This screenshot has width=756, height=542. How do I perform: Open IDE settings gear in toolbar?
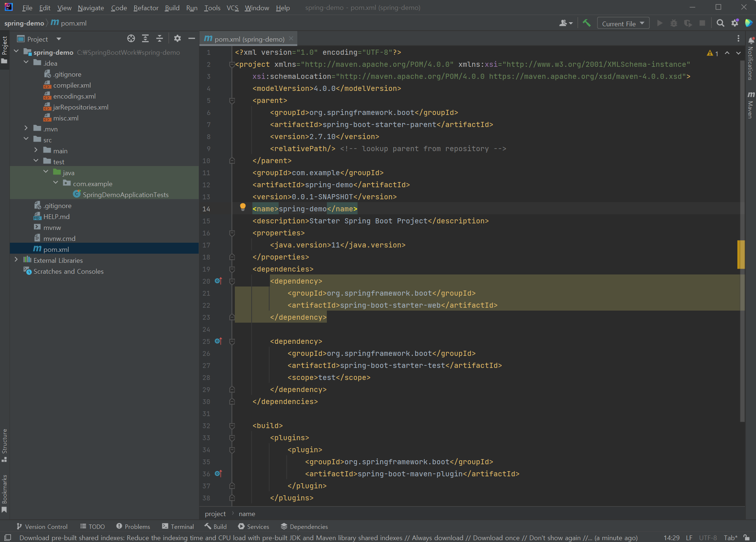point(735,23)
